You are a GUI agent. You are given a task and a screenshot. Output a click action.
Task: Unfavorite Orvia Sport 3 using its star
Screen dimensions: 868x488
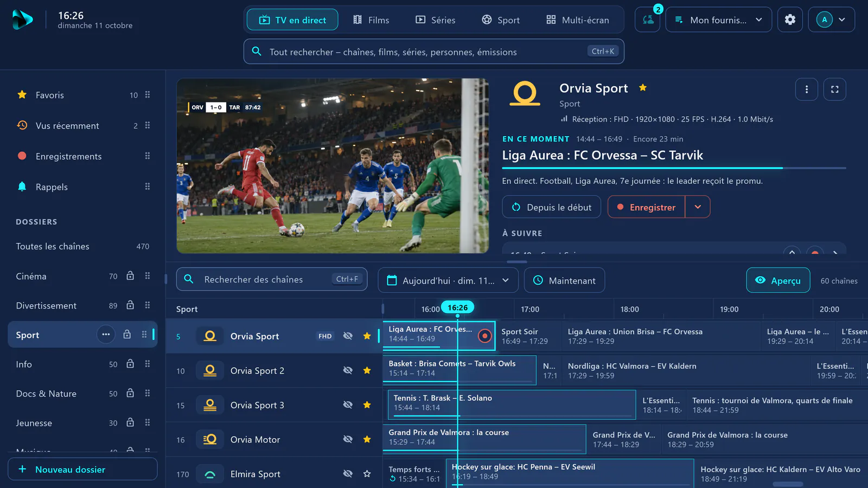click(367, 405)
